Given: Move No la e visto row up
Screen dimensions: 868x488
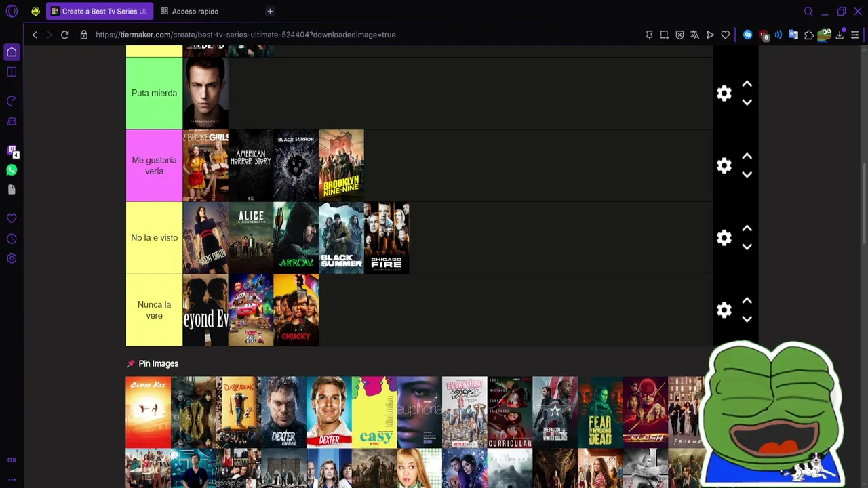Looking at the screenshot, I should pos(747,228).
